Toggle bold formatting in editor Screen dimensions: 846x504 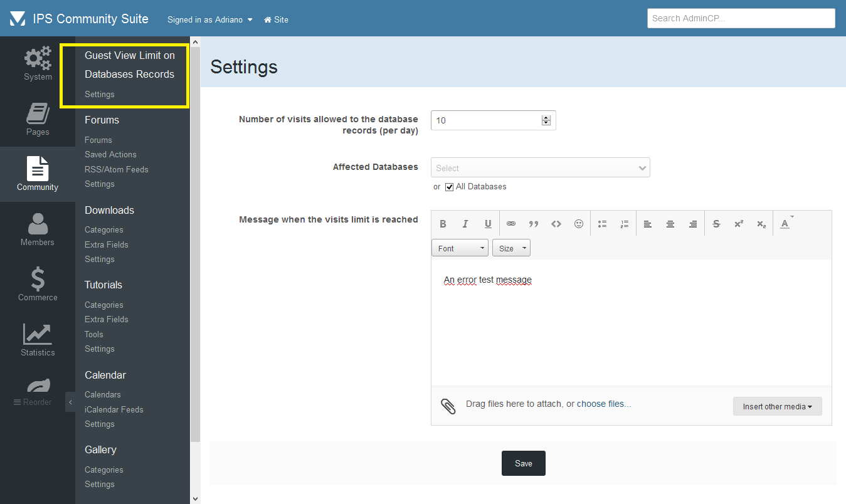coord(443,224)
